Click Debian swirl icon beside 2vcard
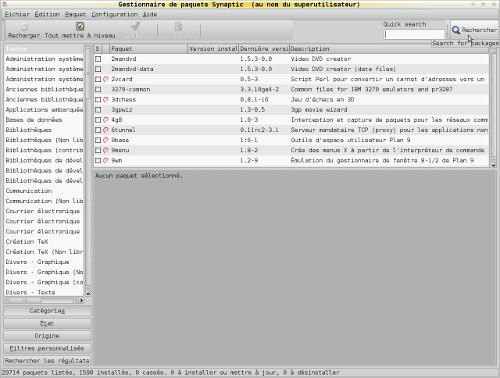This screenshot has width=500, height=378. pos(106,79)
